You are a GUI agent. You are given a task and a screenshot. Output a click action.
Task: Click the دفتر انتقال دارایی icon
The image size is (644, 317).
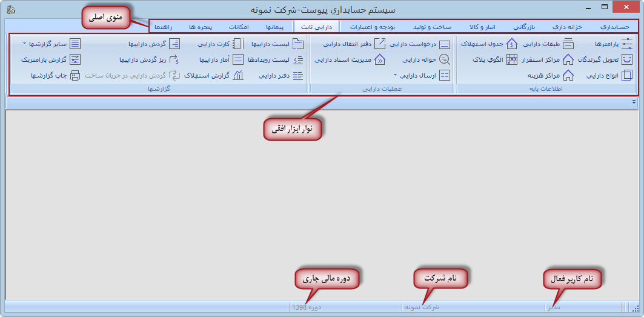(x=380, y=44)
